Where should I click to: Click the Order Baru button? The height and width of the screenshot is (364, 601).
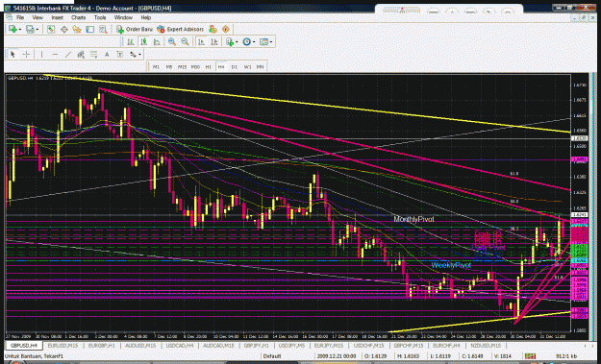[135, 29]
